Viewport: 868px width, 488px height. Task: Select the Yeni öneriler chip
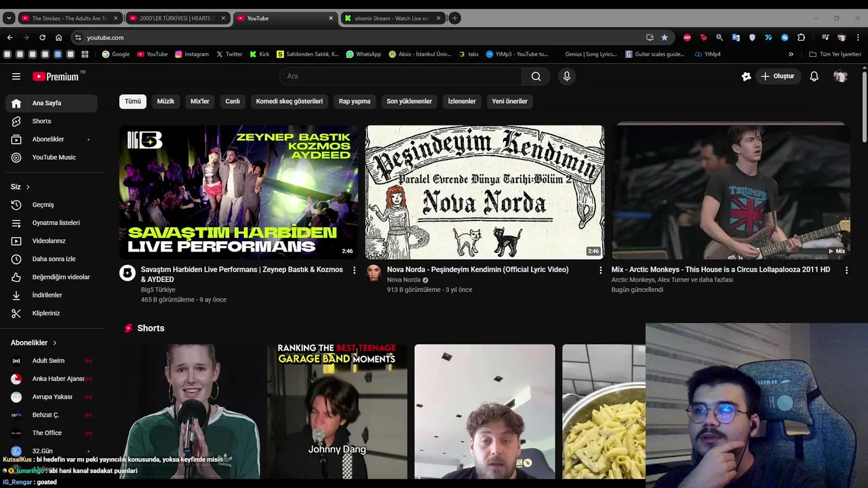pyautogui.click(x=509, y=101)
